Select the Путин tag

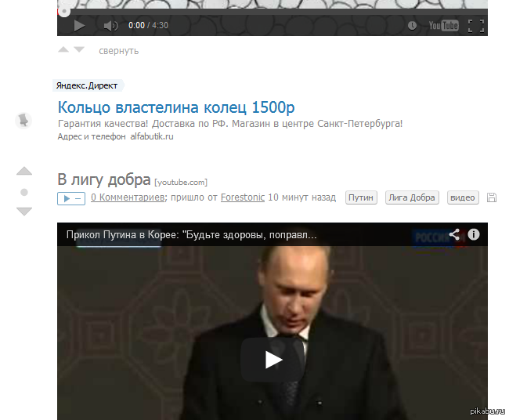click(361, 197)
